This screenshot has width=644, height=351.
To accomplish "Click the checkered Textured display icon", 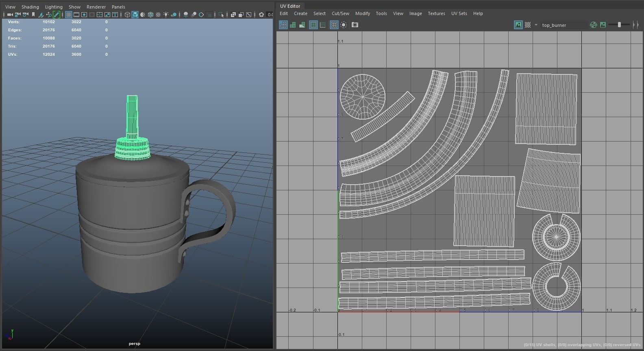I will coord(158,15).
